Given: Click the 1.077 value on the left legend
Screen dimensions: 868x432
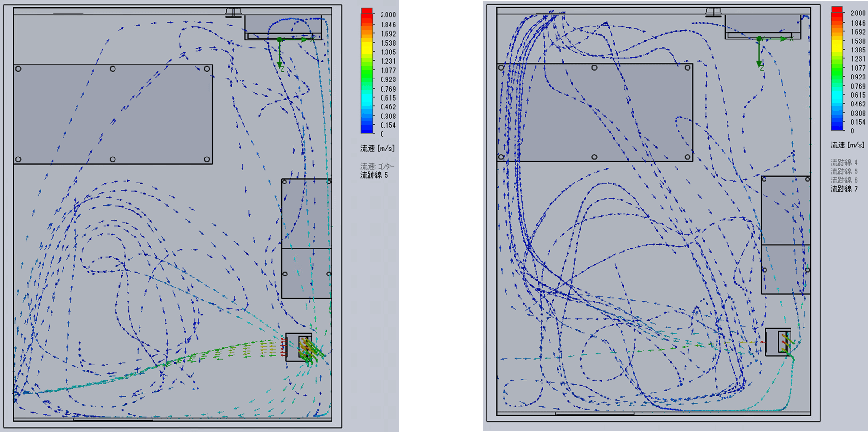Looking at the screenshot, I should point(388,70).
